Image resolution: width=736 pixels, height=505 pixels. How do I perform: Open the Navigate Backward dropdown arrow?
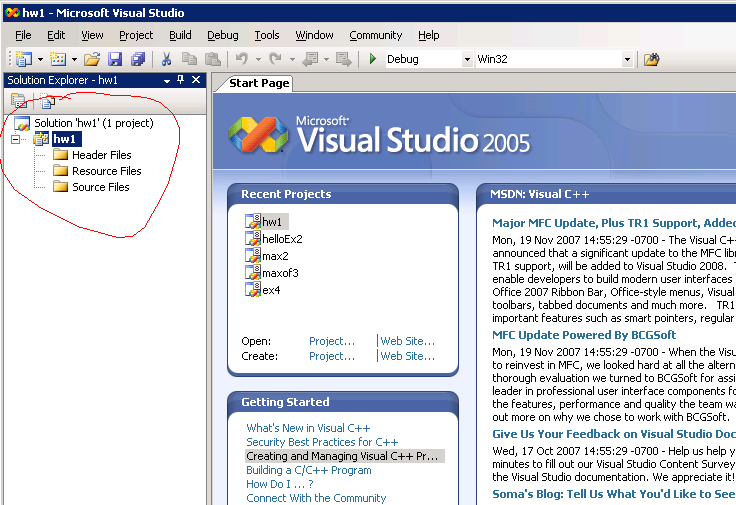[x=326, y=60]
